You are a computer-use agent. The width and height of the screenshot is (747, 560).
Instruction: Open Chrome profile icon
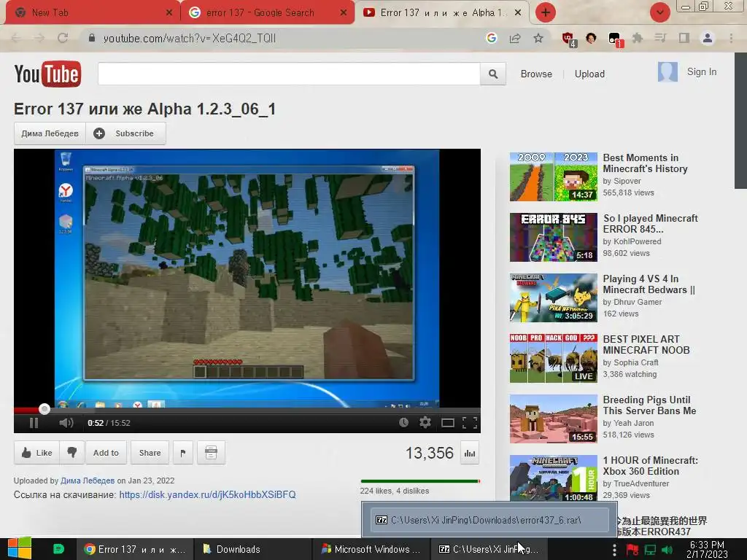point(708,38)
